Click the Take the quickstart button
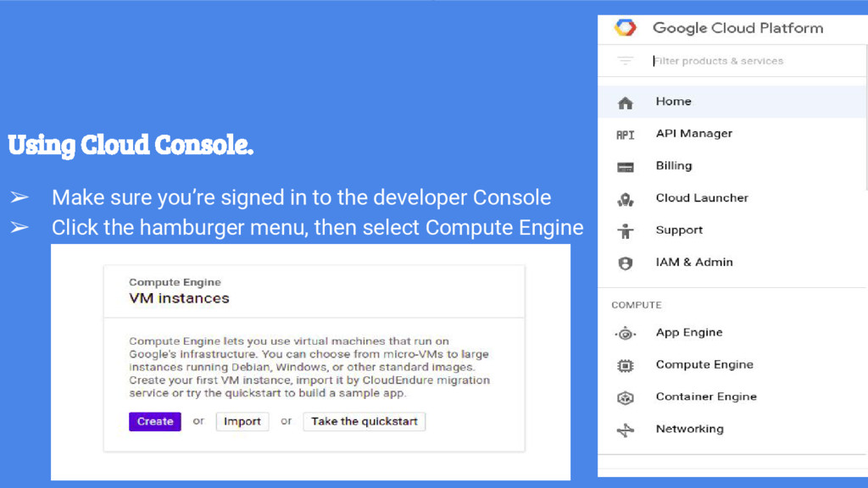The image size is (868, 488). pos(364,422)
